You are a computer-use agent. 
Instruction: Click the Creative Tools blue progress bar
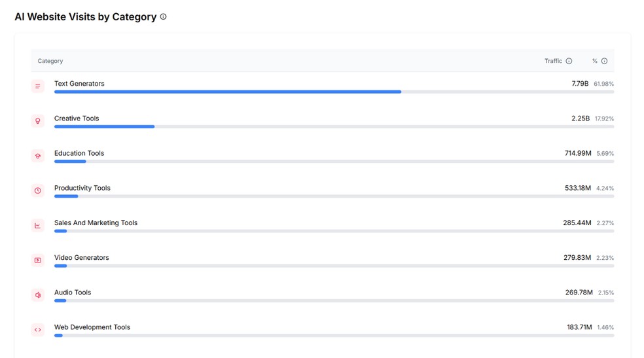[x=104, y=127]
